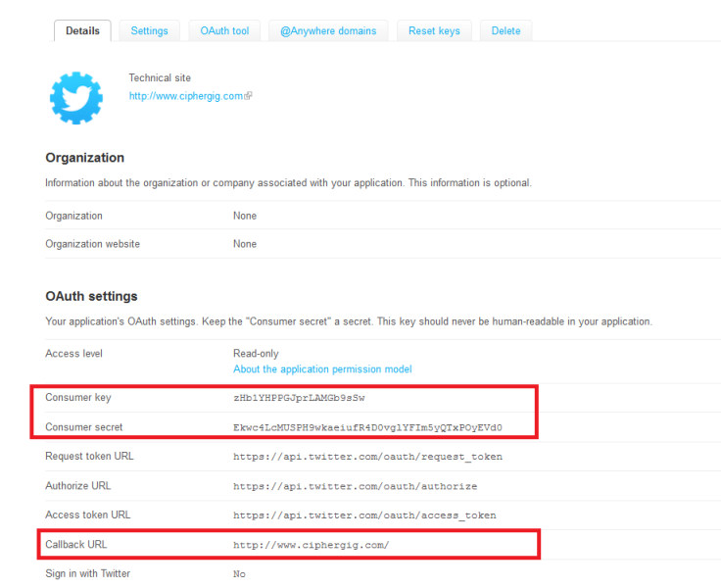Click the request_token URL value
This screenshot has height=588, width=721.
tap(367, 457)
